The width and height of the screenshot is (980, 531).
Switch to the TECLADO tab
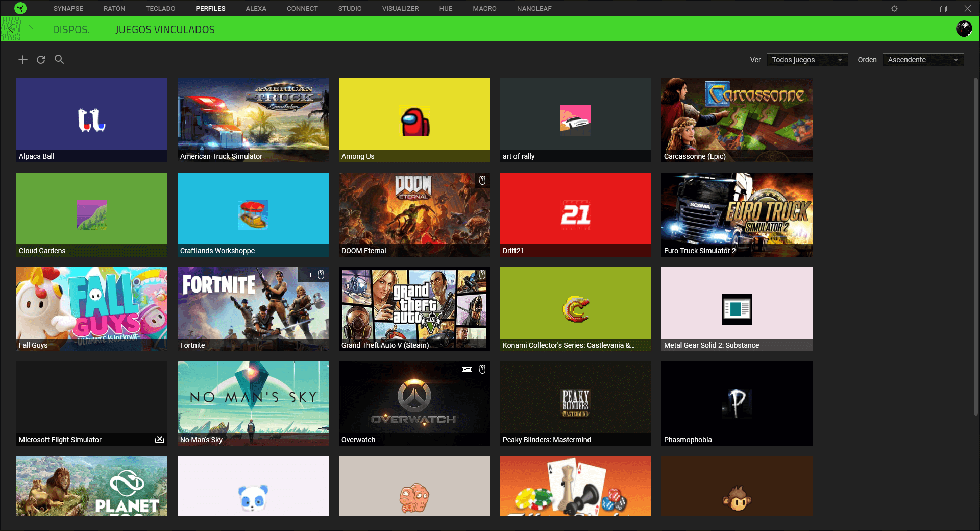tap(160, 9)
